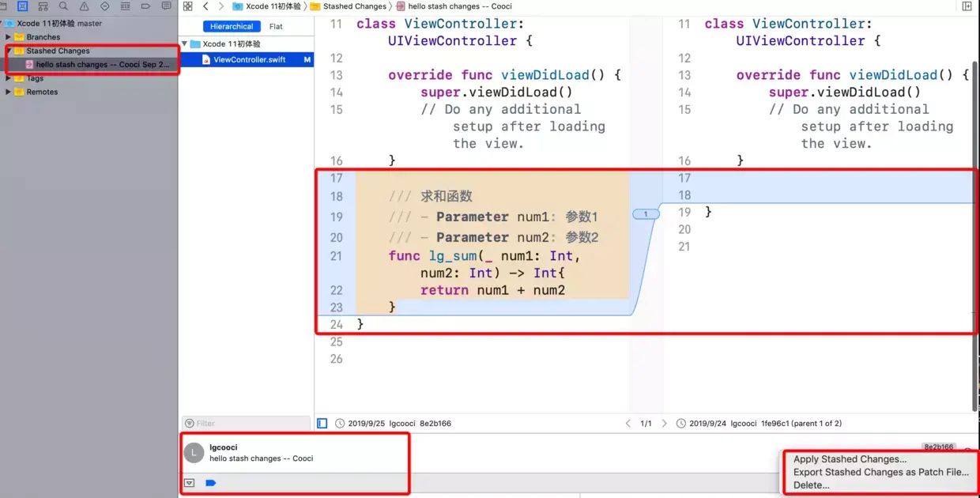Open the left revision clock picker 2019/9/25
980x498 pixels.
coord(340,424)
